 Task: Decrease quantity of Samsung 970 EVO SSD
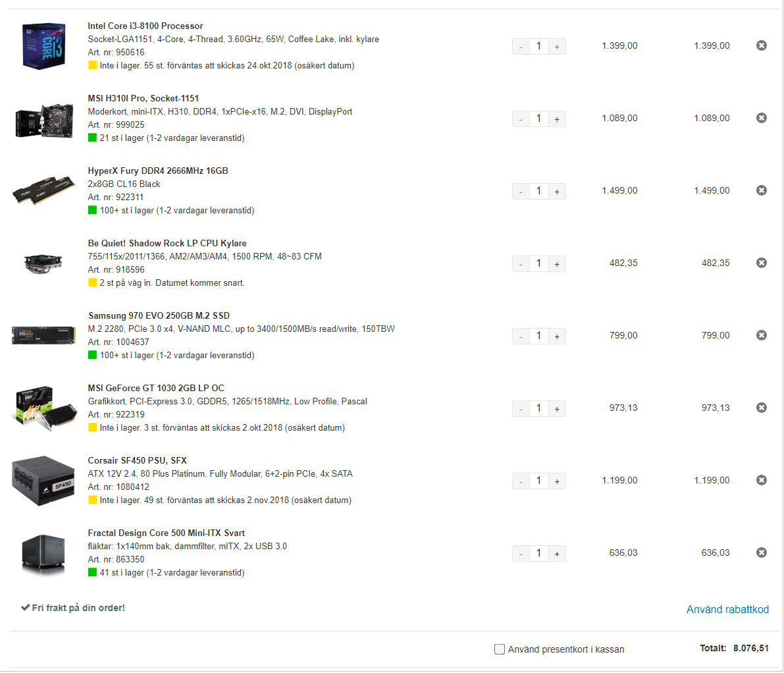tap(521, 336)
